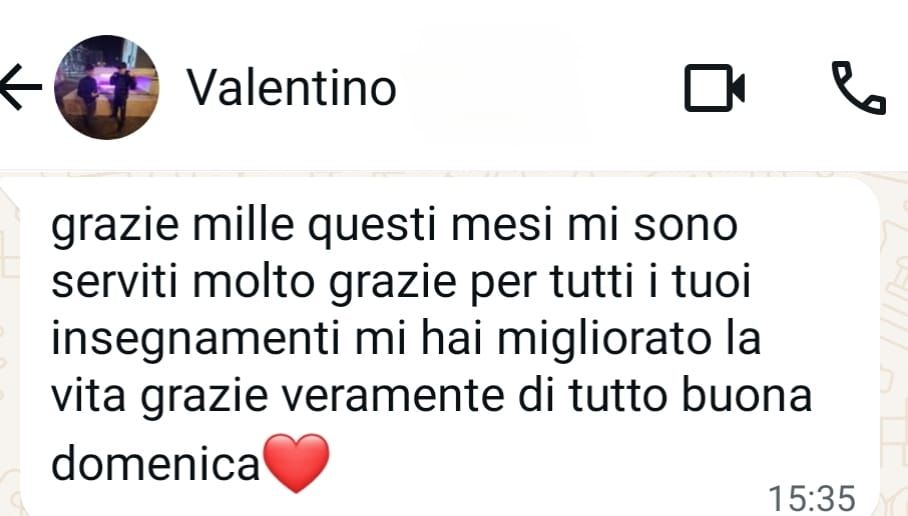Go back using the left arrow
Screen dimensions: 908x516
pos(21,87)
